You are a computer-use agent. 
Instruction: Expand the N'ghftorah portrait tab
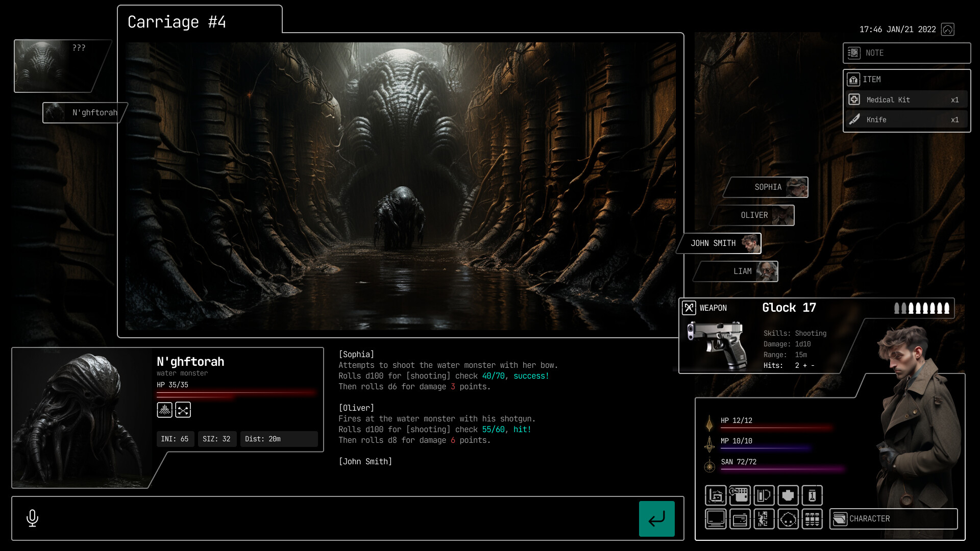[84, 113]
